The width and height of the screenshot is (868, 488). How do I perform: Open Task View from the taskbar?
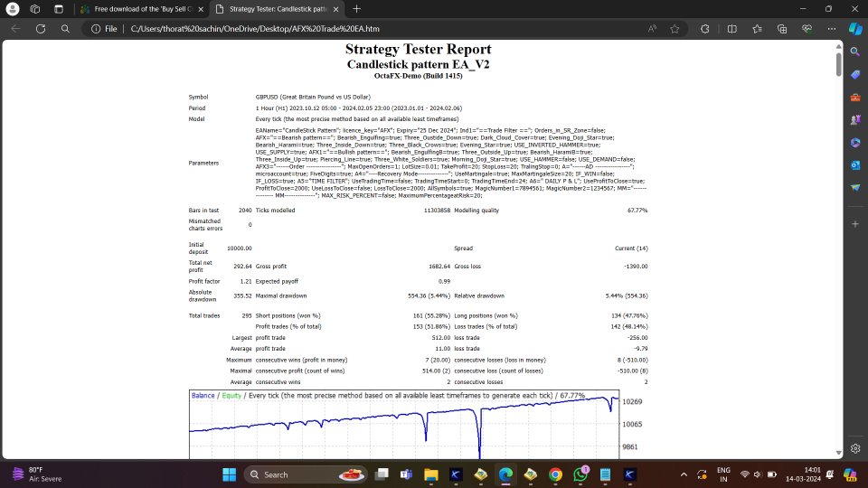[x=382, y=474]
